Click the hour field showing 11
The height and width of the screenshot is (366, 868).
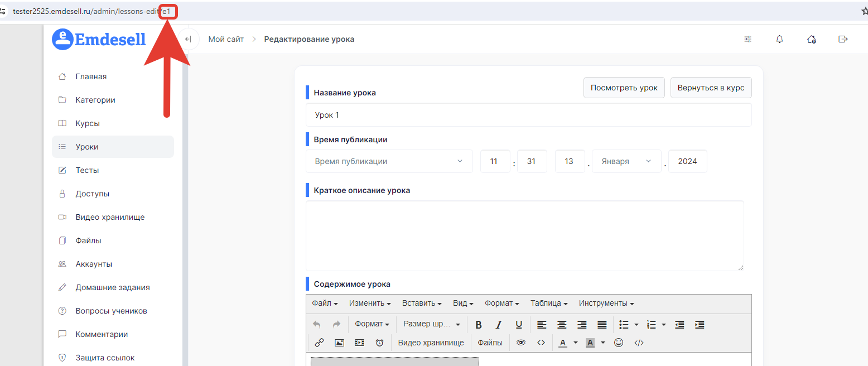pos(495,161)
